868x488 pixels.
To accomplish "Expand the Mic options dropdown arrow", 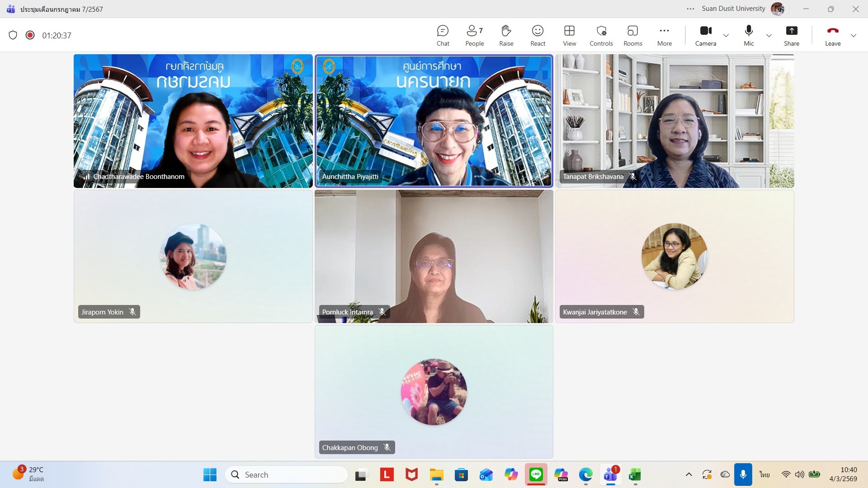I will point(769,35).
